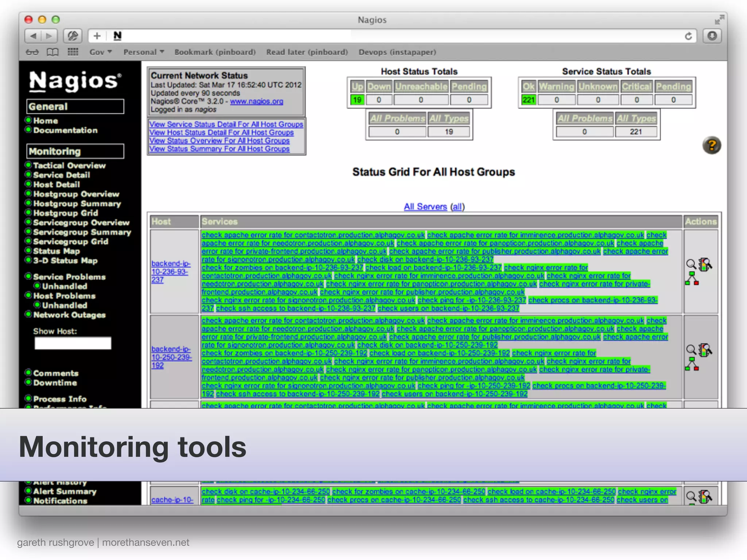Click the Nagios site favicon in address bar

tap(117, 36)
